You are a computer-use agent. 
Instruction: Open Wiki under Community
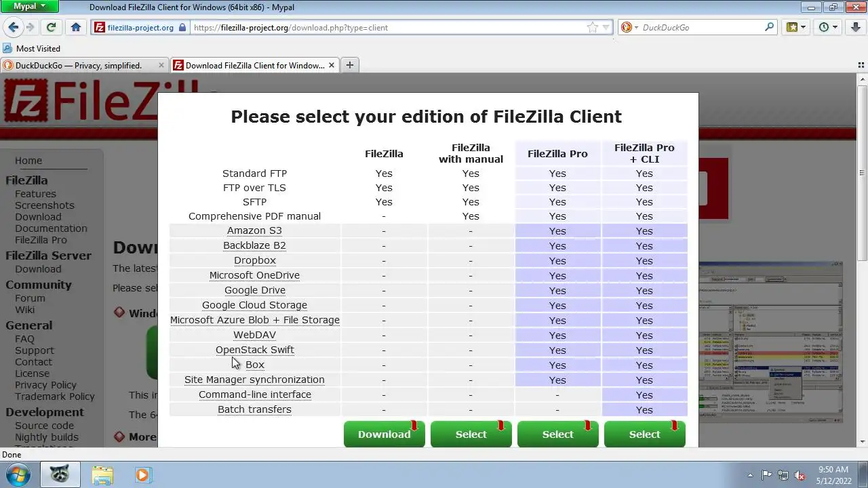point(24,310)
